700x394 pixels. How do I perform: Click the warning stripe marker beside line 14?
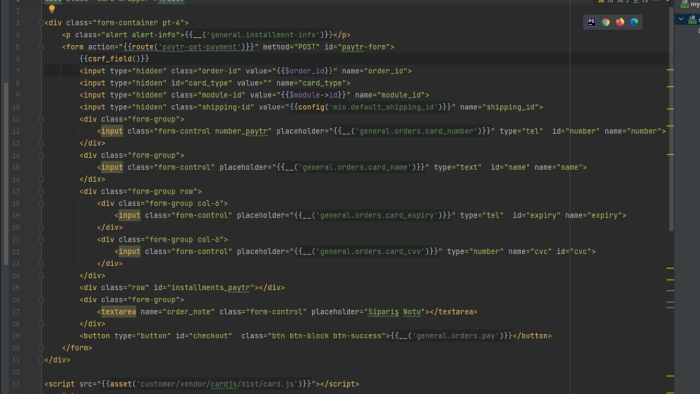click(x=670, y=154)
